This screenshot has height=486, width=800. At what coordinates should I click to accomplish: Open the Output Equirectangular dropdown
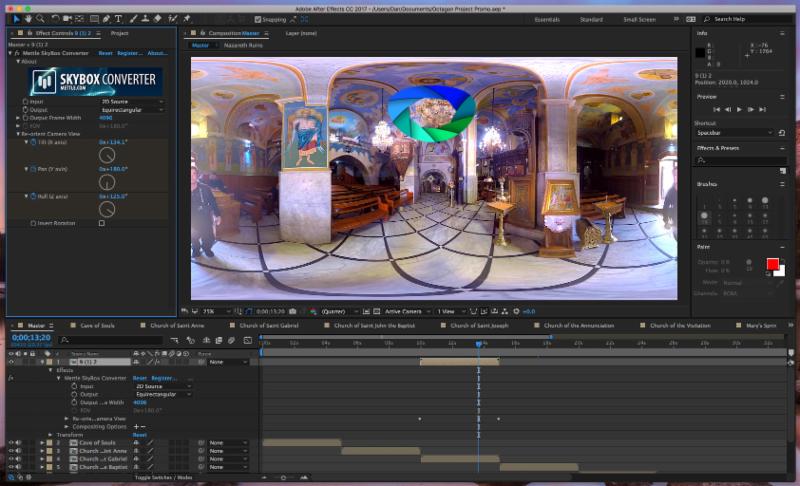coord(131,109)
